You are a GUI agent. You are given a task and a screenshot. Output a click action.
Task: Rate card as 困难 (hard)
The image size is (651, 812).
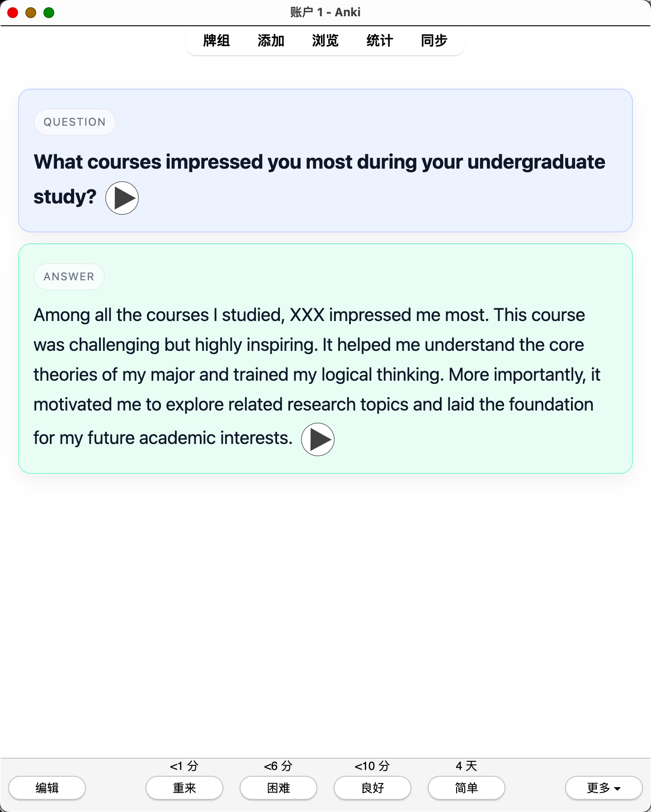coord(278,788)
